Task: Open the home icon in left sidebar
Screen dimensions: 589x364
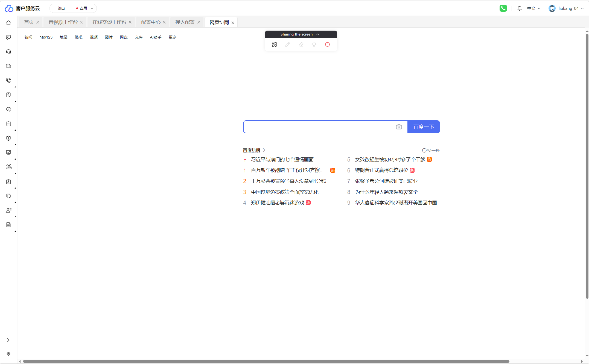Action: pos(8,23)
